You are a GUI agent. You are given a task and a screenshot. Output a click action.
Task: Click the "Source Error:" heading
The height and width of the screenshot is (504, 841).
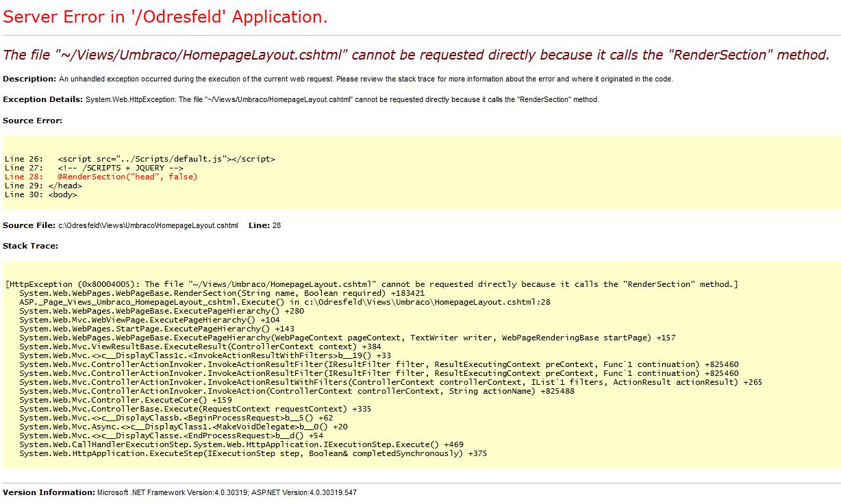pyautogui.click(x=32, y=121)
